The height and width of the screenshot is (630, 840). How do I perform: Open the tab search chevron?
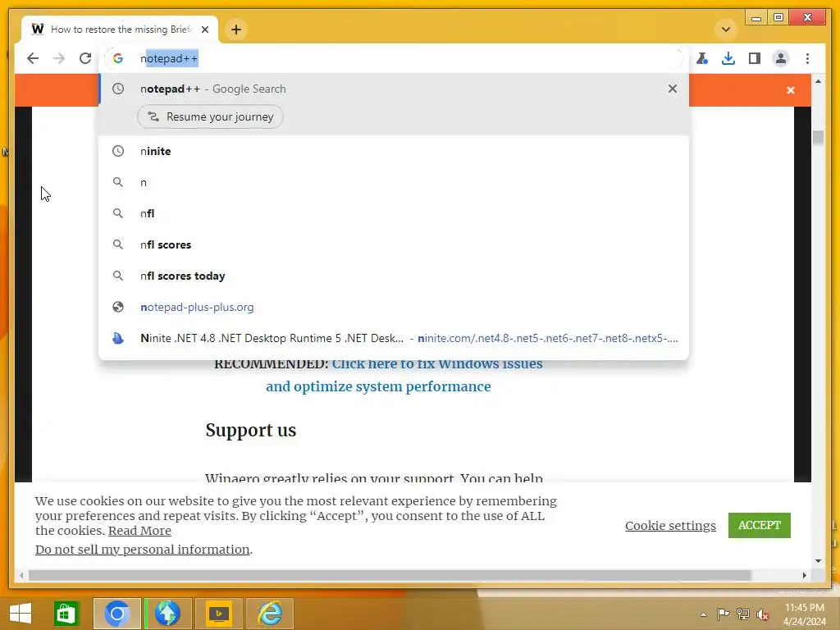[726, 30]
